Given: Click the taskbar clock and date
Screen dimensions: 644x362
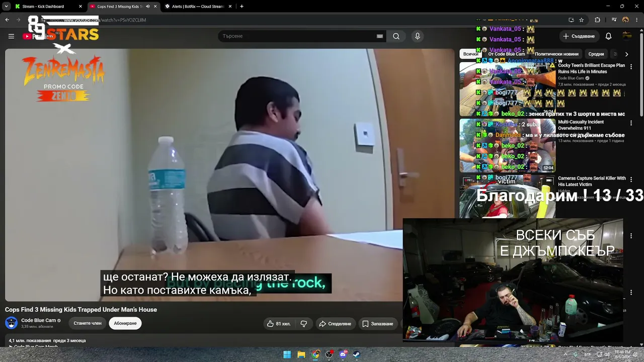Looking at the screenshot, I should pos(622,354).
